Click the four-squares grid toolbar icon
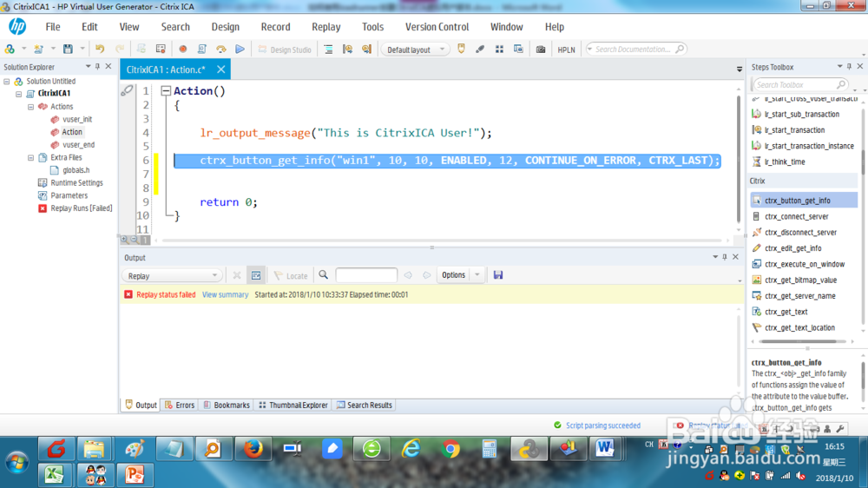The image size is (868, 488). pos(499,49)
